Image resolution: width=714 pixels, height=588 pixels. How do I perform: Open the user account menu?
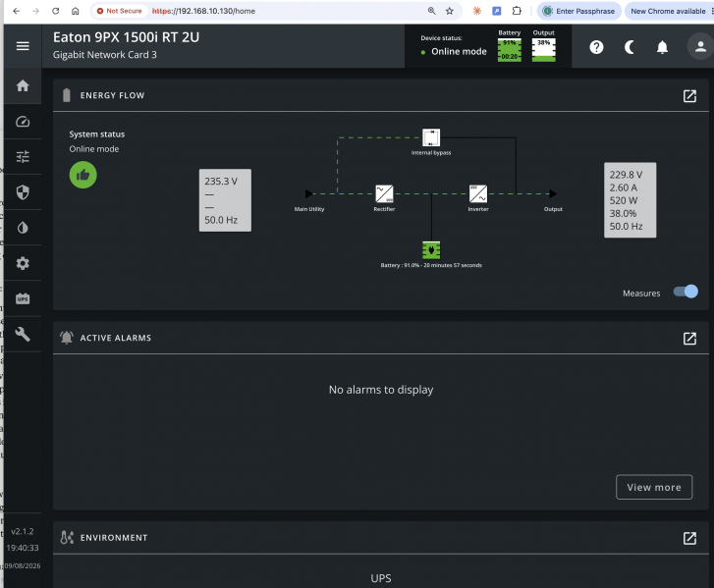click(x=700, y=46)
